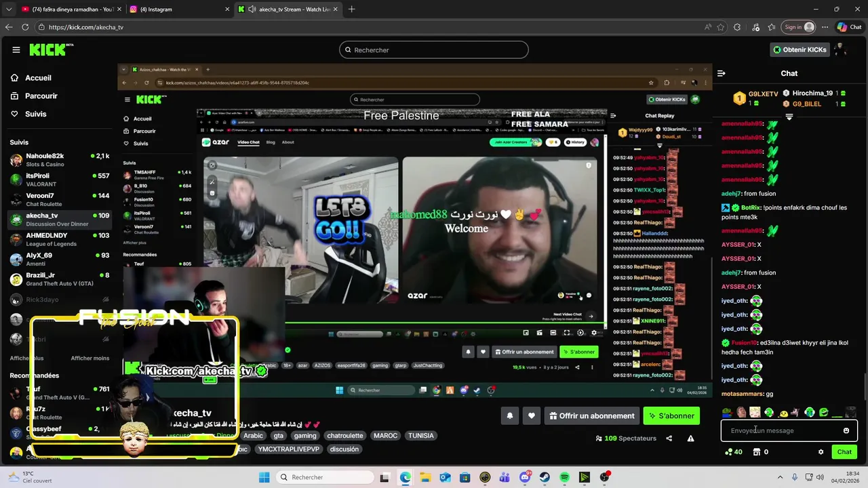Open Steam from the Windows taskbar
This screenshot has width=868, height=488.
545,477
